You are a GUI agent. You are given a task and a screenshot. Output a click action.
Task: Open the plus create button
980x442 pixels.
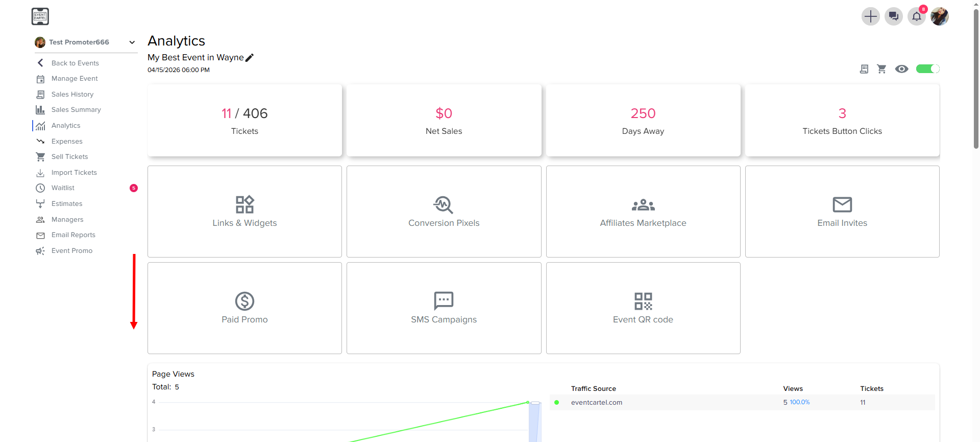(870, 16)
